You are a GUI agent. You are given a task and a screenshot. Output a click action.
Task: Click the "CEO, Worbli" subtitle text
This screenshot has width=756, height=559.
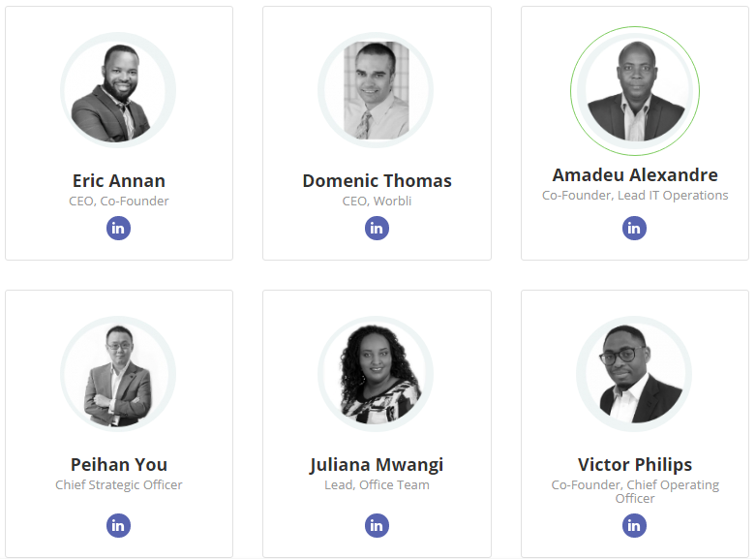point(377,202)
